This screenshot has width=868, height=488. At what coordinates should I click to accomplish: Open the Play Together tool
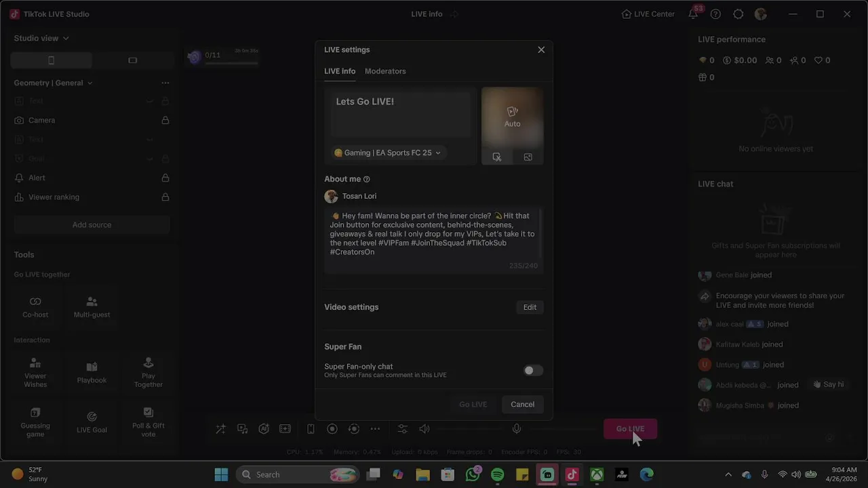point(149,371)
